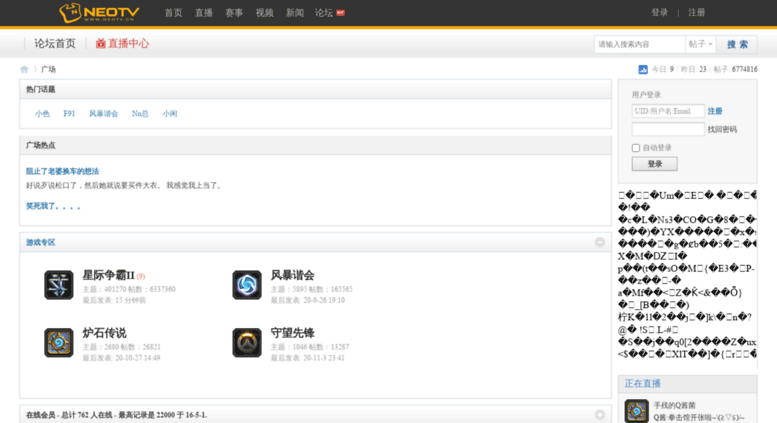Viewport: 777px width, 423px height.
Task: Open the 风暴谐会 hot topic
Action: 104,113
